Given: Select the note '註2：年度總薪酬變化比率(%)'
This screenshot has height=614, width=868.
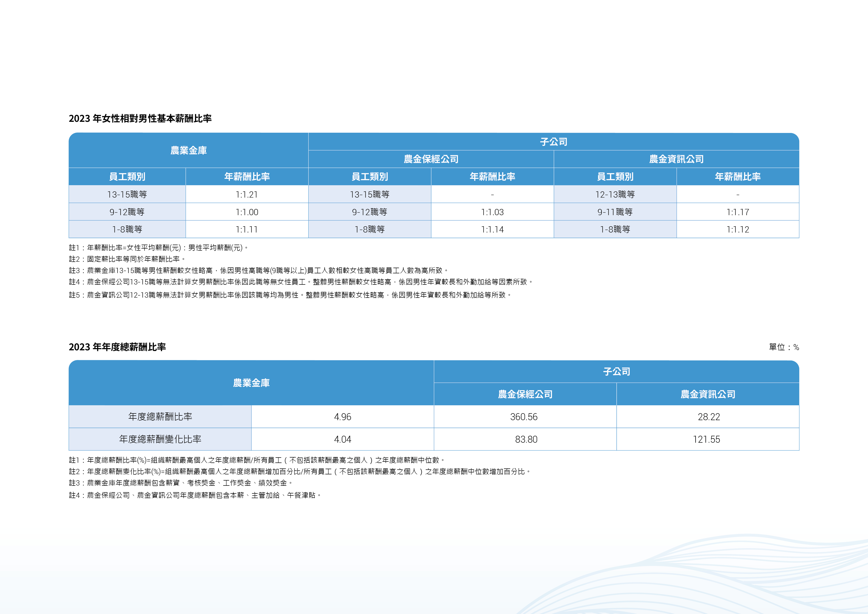Looking at the screenshot, I should coord(300,471).
